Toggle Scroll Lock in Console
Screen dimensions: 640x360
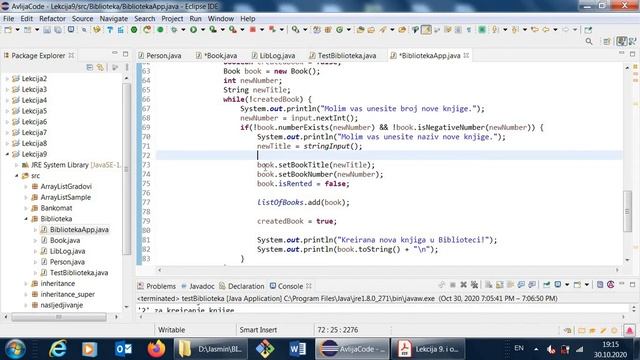pos(500,284)
